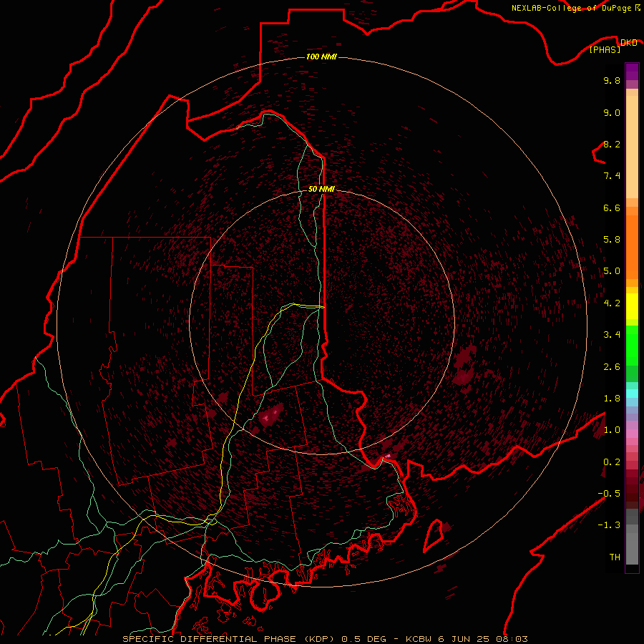Pick the purple top segment of color bar
The height and width of the screenshot is (644, 644).
tap(632, 72)
